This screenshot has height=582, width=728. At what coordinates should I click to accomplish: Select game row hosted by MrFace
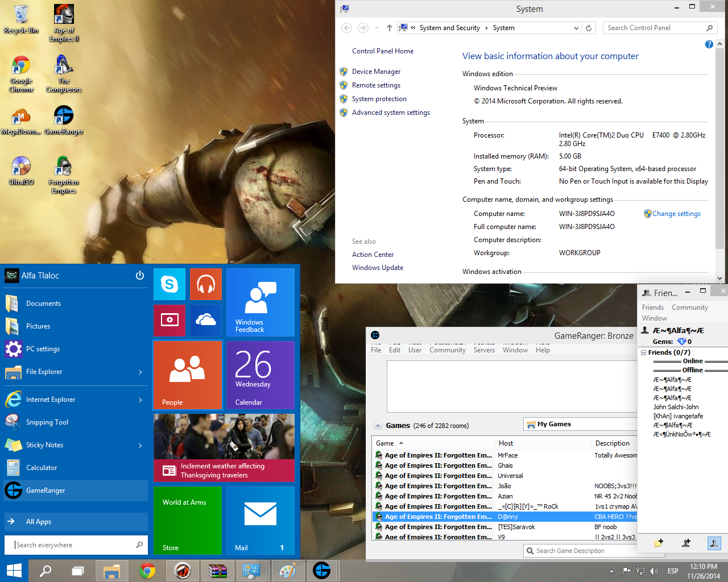pos(505,455)
